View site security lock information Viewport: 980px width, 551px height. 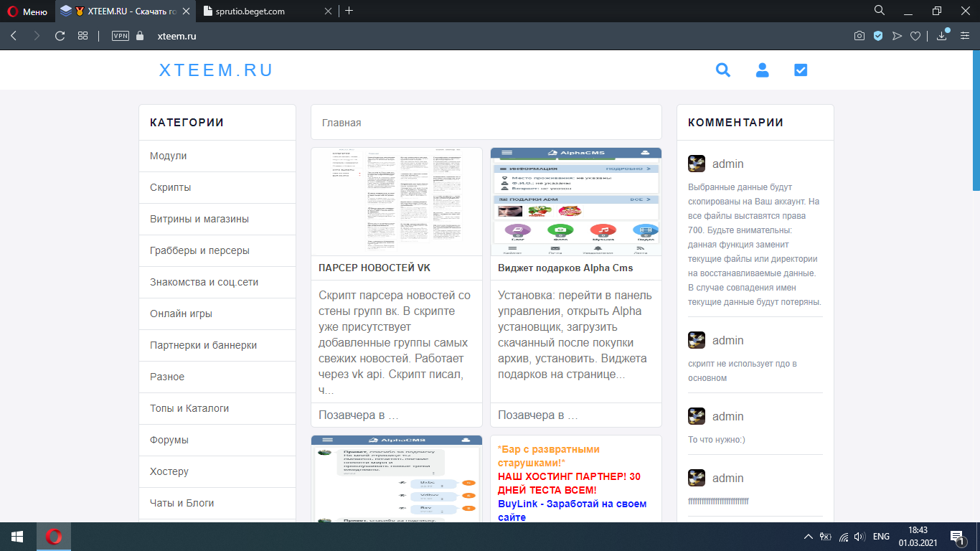click(140, 36)
